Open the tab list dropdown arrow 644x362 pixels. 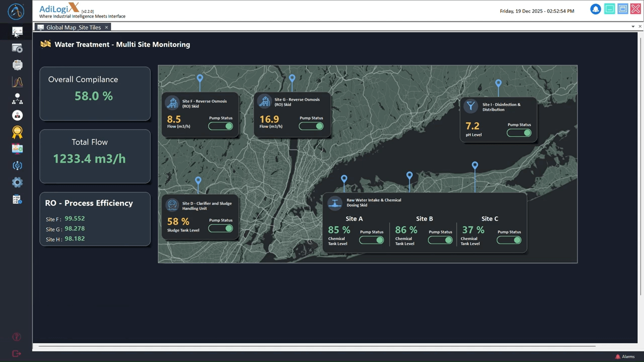click(633, 26)
